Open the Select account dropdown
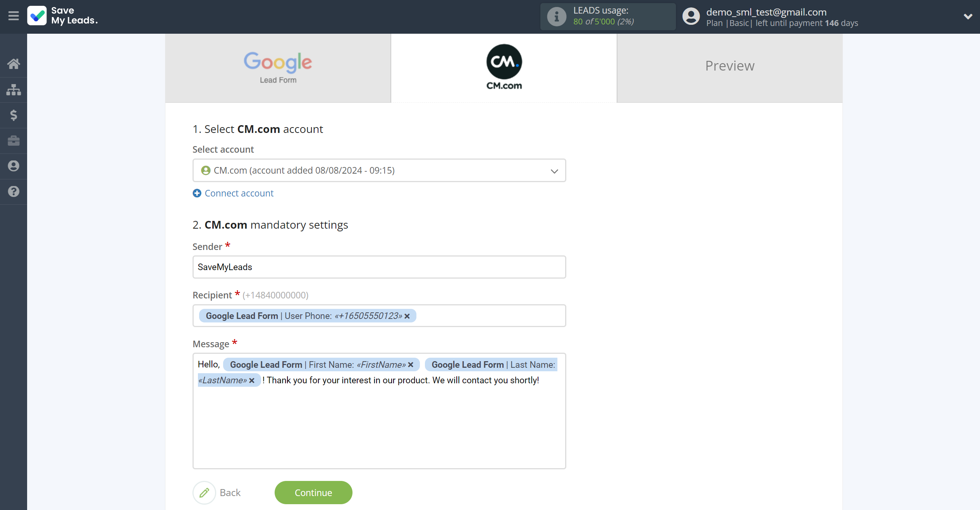The width and height of the screenshot is (980, 510). pyautogui.click(x=379, y=171)
